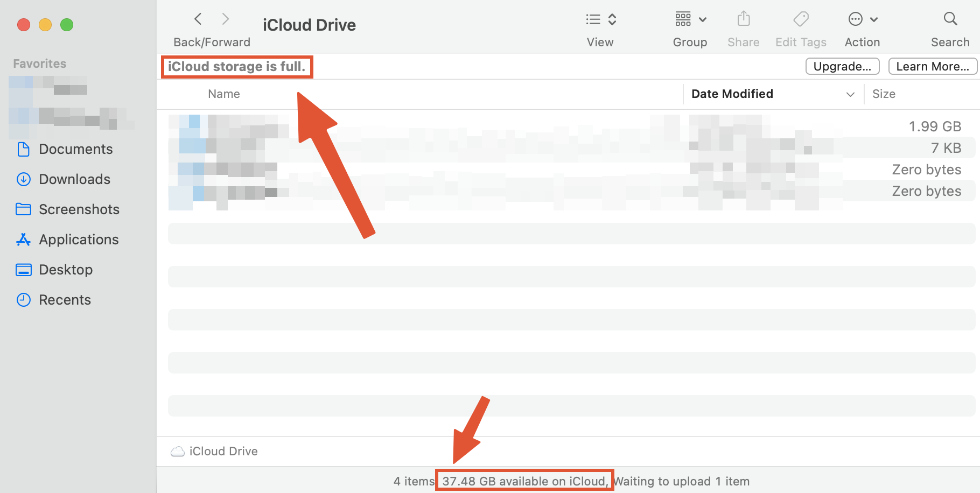Click the Share toolbar icon
The image size is (980, 493).
744,19
